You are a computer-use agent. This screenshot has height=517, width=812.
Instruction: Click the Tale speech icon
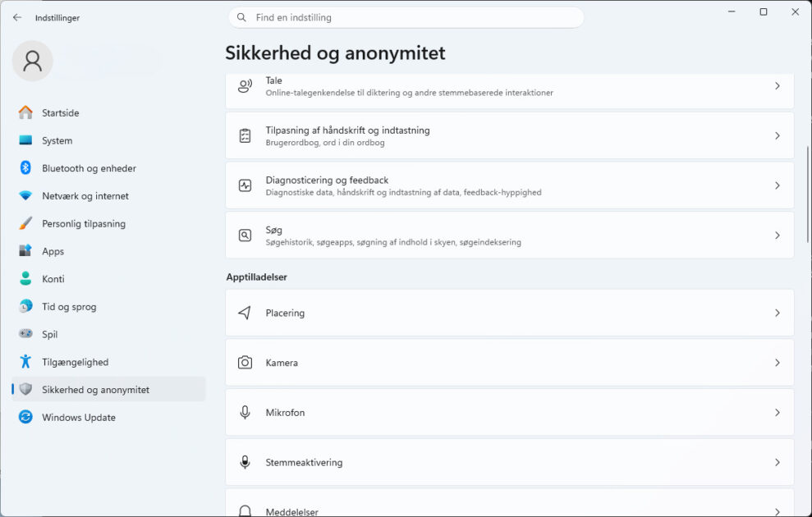click(x=245, y=86)
